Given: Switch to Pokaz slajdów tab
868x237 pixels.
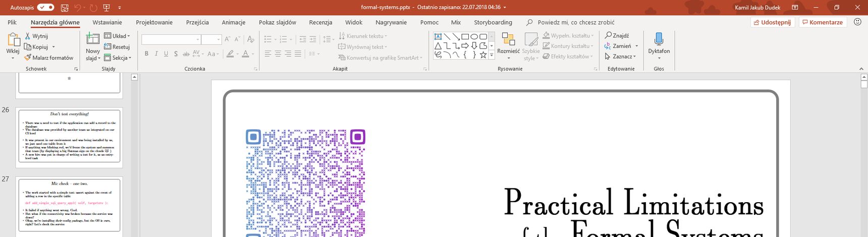Looking at the screenshot, I should coord(278,22).
